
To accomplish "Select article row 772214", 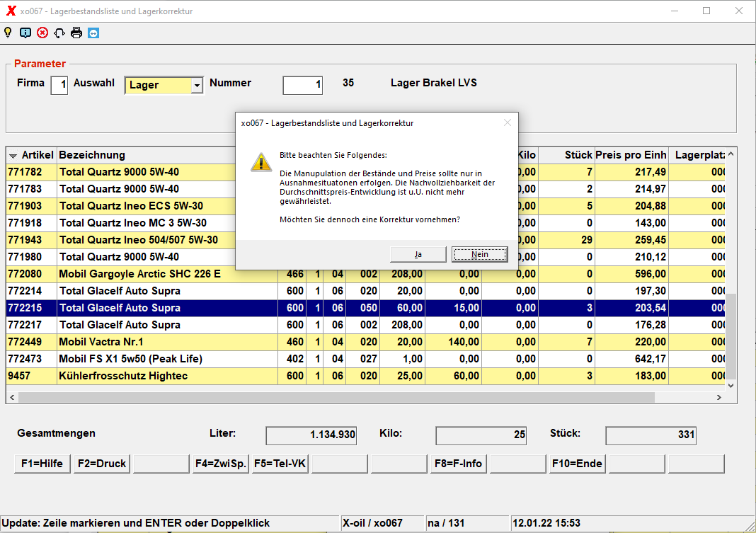I will 366,291.
